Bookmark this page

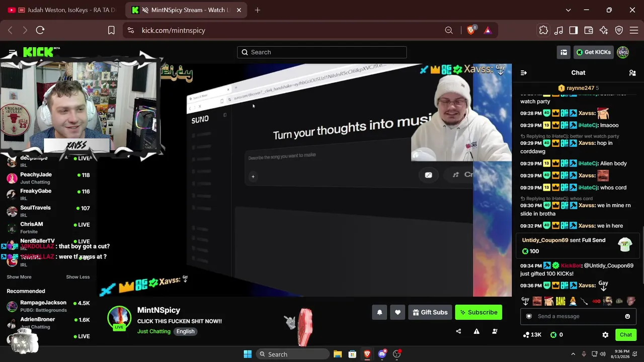pos(111,30)
